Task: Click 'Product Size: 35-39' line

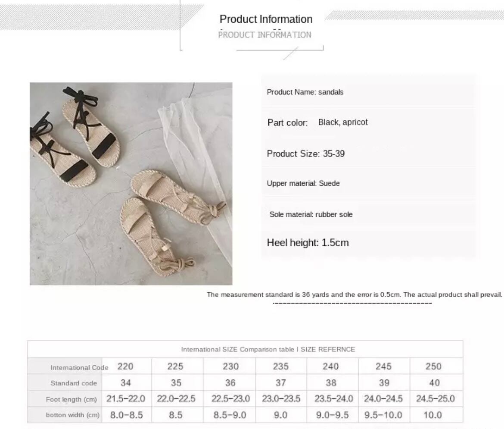Action: click(306, 153)
